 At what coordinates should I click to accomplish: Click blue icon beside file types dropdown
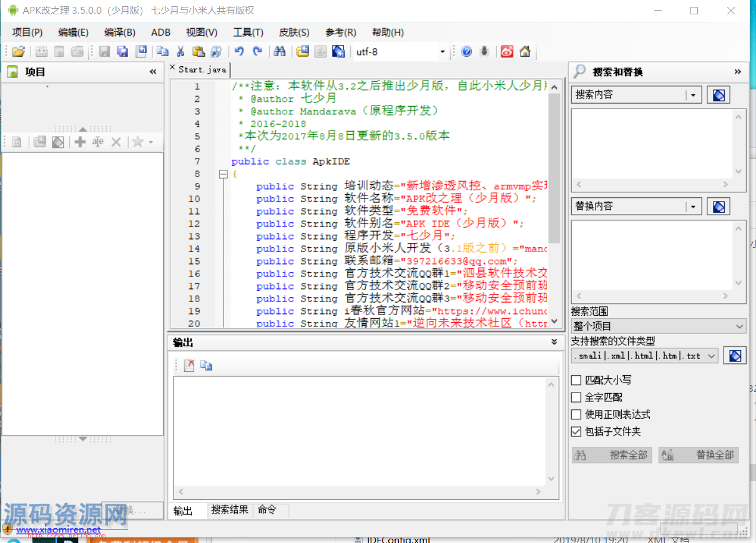(x=735, y=356)
